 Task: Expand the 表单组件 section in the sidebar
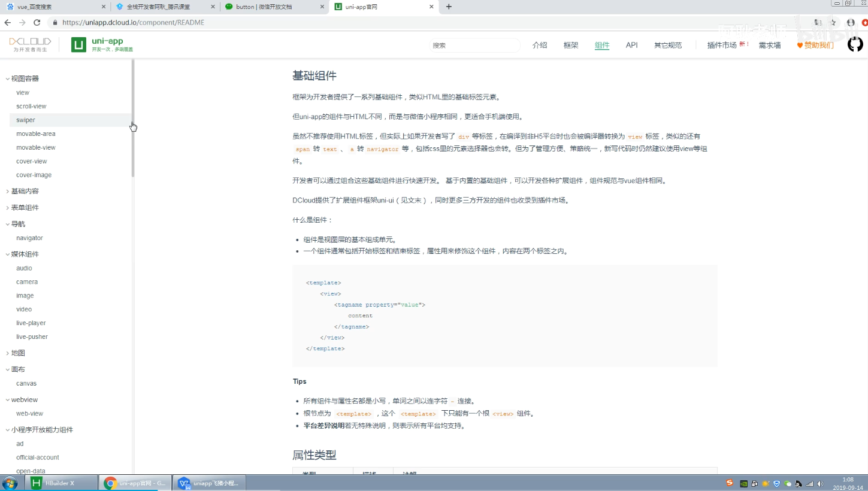[25, 207]
